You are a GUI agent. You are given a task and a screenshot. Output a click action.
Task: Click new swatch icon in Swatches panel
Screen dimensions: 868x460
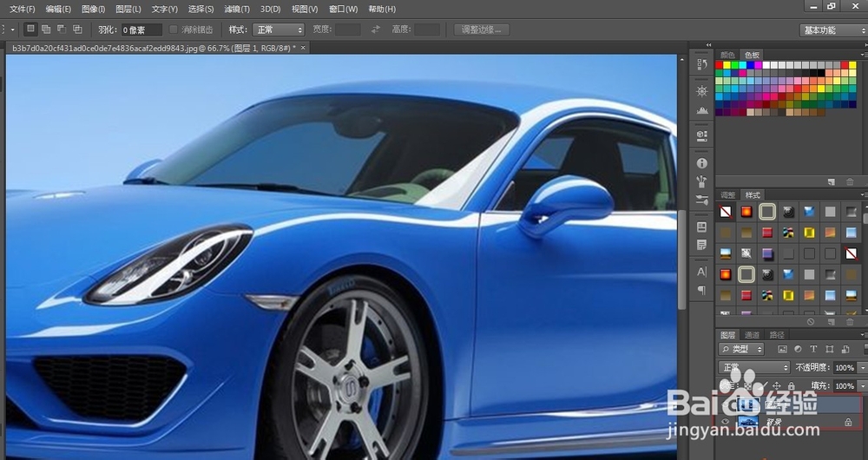[831, 181]
